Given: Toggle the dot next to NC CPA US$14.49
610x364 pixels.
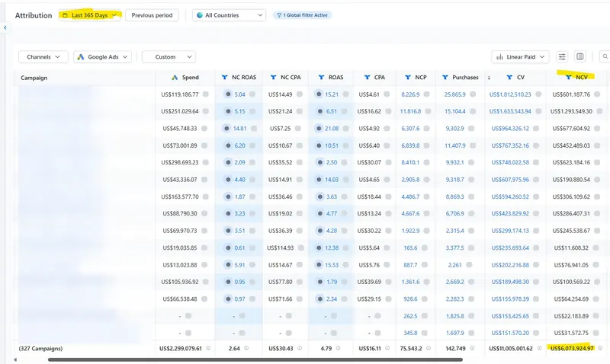Looking at the screenshot, I should pos(299,94).
